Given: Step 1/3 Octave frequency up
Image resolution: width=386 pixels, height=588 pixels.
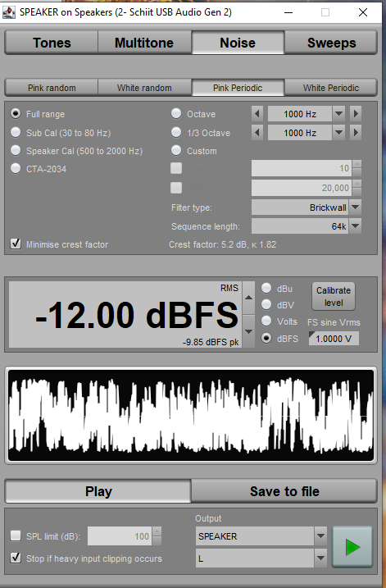Looking at the screenshot, I should pyautogui.click(x=356, y=132).
